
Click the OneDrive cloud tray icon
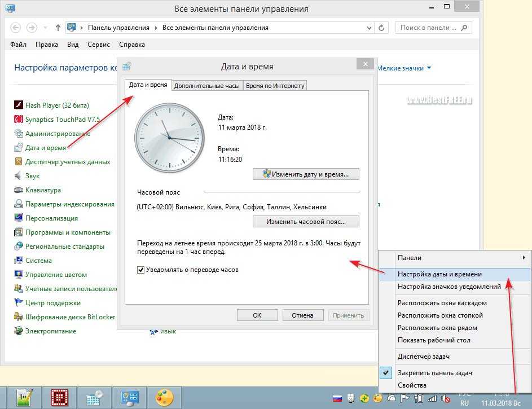(392, 398)
